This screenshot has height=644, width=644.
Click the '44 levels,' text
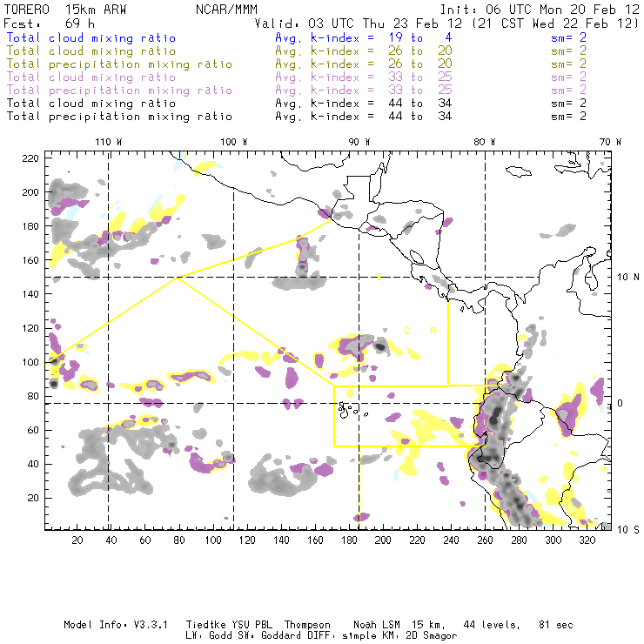492,625
